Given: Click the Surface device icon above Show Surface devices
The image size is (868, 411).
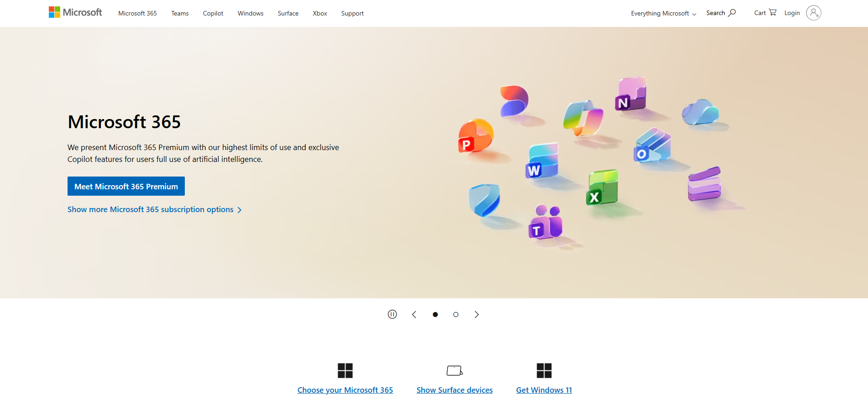Looking at the screenshot, I should pyautogui.click(x=454, y=370).
